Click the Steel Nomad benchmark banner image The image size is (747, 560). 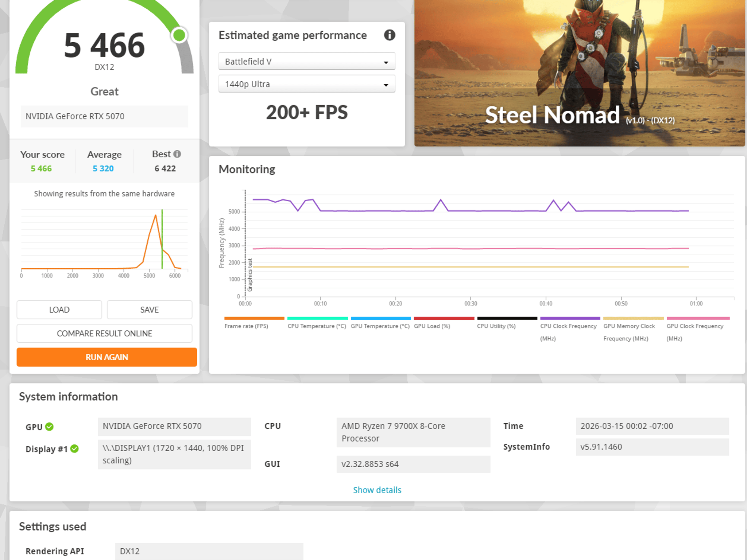click(x=580, y=73)
